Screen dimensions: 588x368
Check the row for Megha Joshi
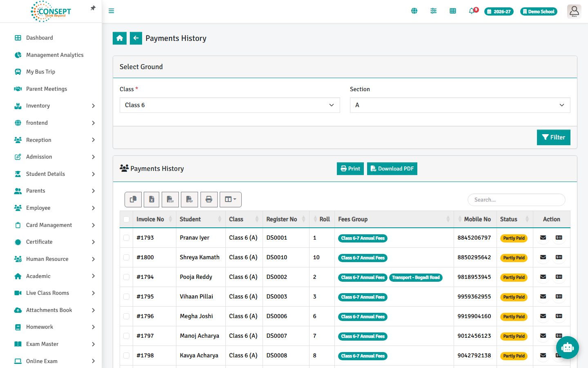point(126,316)
